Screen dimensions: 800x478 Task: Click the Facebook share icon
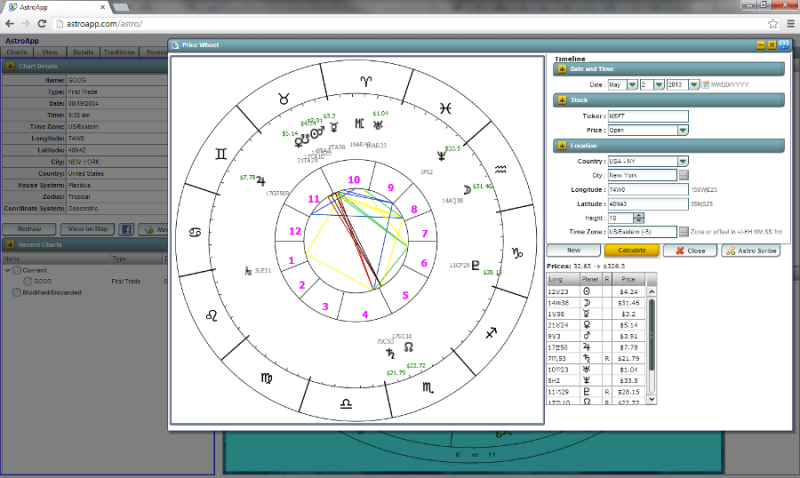click(x=127, y=229)
